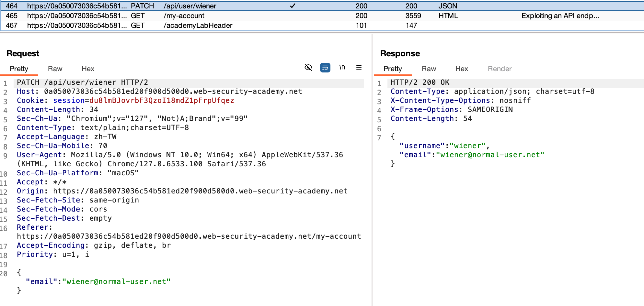Switch to the Response Hex tab

(462, 69)
